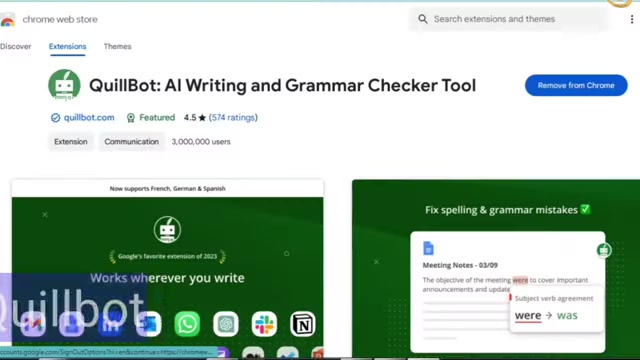The width and height of the screenshot is (640, 360).
Task: Click Remove from Chrome button
Action: 576,85
